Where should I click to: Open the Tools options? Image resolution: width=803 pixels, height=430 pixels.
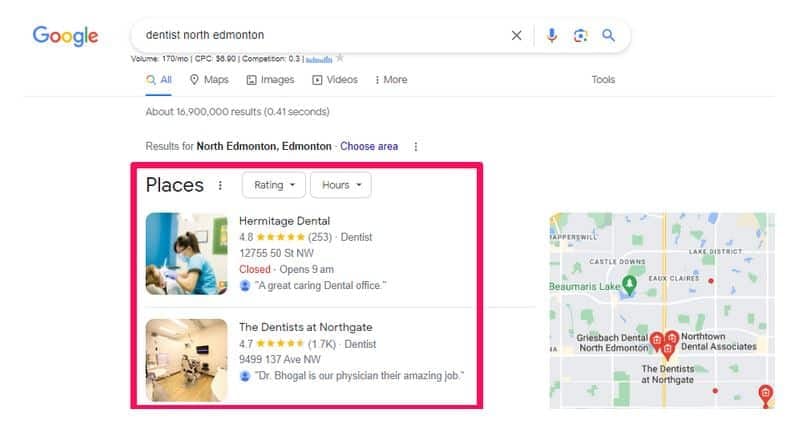click(603, 80)
